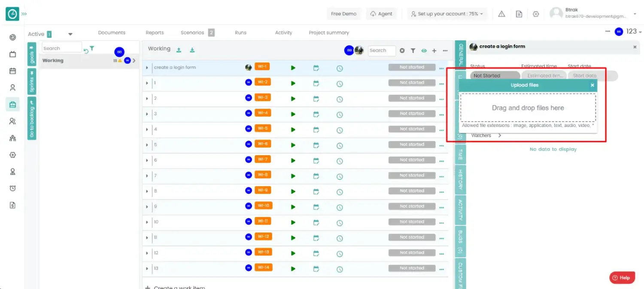
Task: Open the Not Started status chip
Action: point(494,76)
